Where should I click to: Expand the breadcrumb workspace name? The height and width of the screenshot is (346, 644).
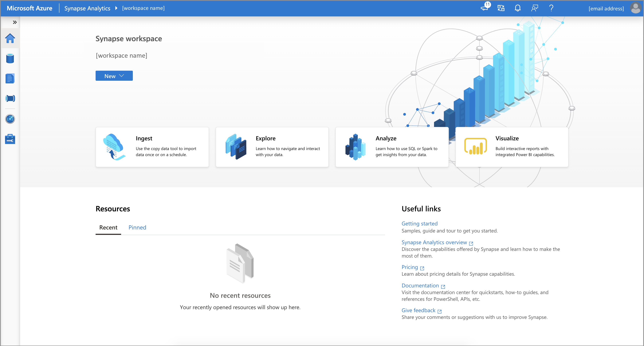point(144,8)
